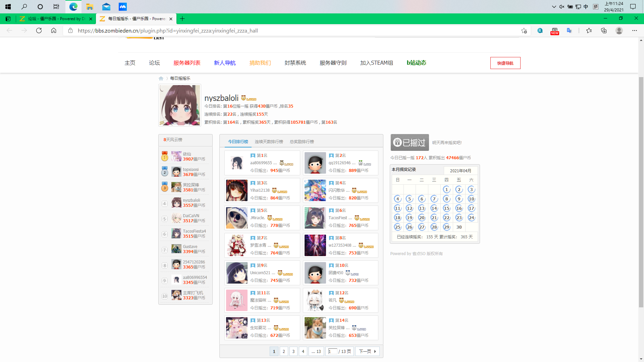Expand the hidden system tray icons chevron
The image size is (644, 362).
point(554,6)
